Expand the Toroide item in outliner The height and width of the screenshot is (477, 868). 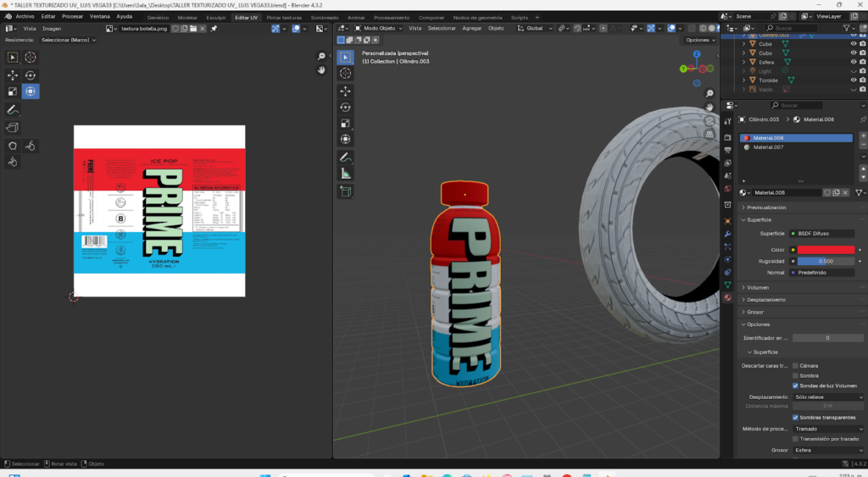pos(743,80)
